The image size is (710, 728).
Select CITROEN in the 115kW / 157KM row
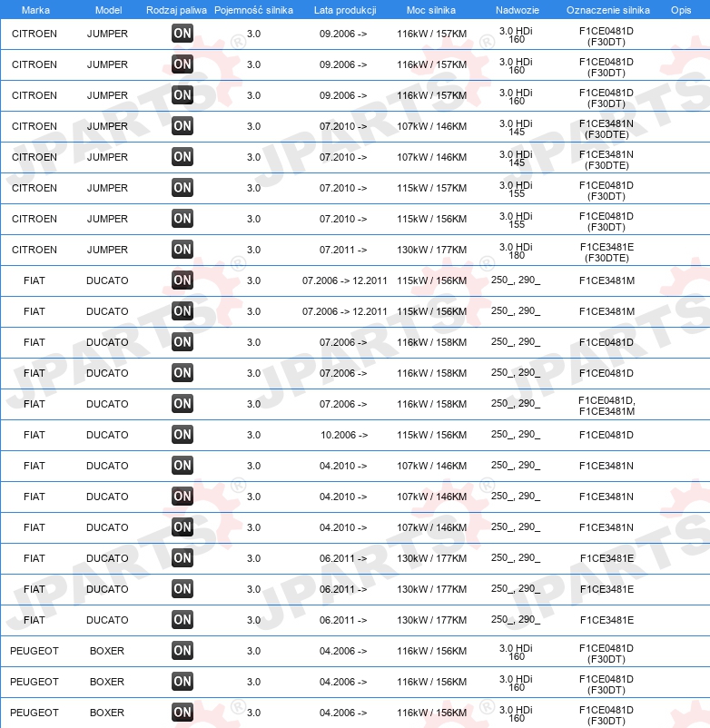[35, 188]
